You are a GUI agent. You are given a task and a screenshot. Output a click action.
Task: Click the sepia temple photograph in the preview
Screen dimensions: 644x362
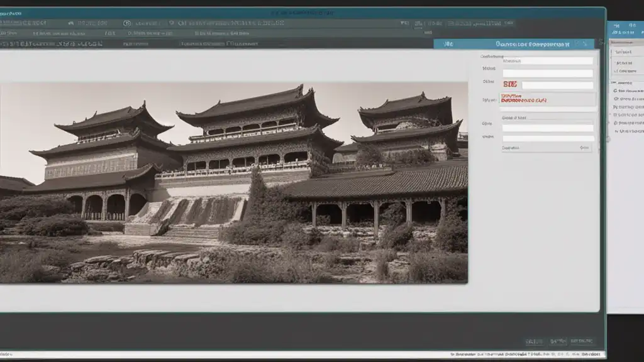click(233, 182)
